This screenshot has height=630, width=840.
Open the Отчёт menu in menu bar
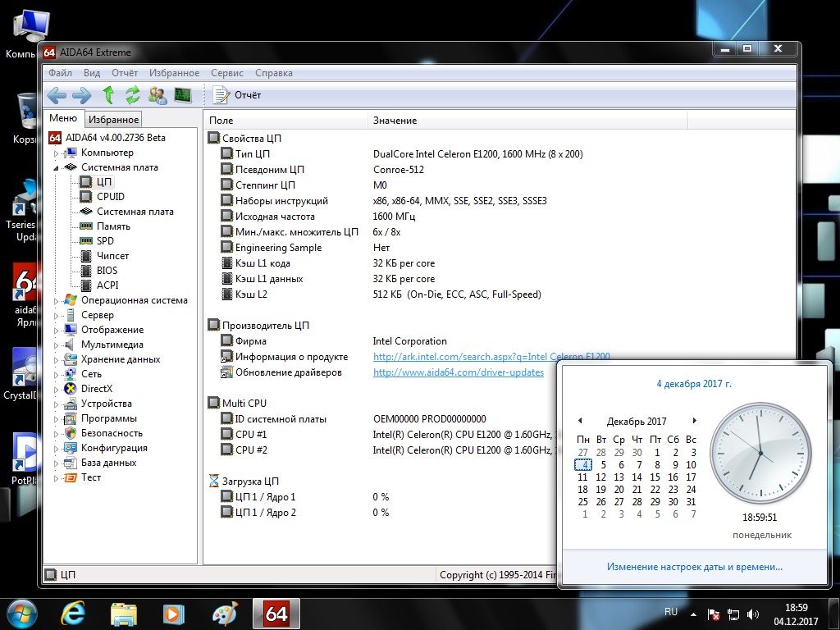coord(125,73)
